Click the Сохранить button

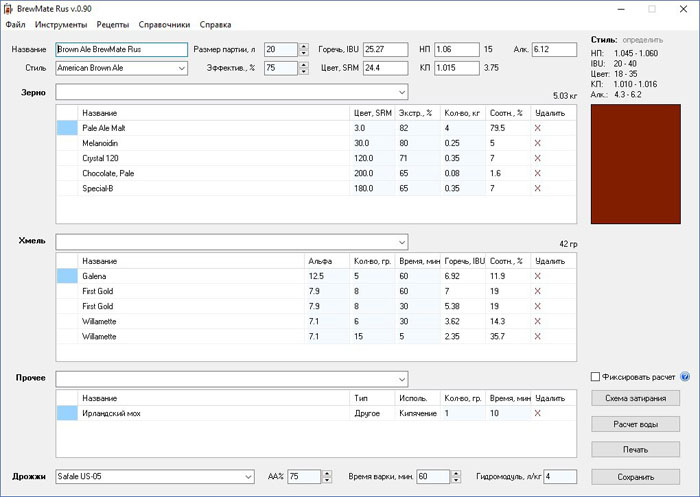pos(636,477)
